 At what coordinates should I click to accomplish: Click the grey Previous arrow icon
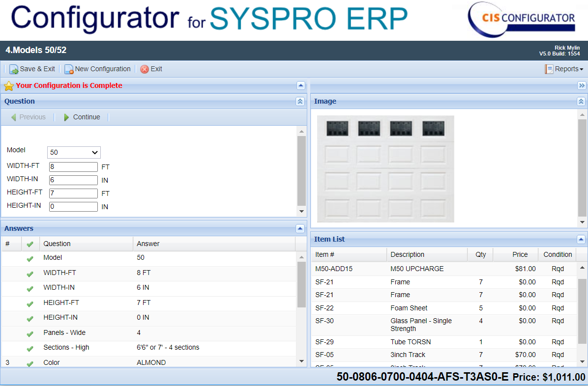(15, 117)
